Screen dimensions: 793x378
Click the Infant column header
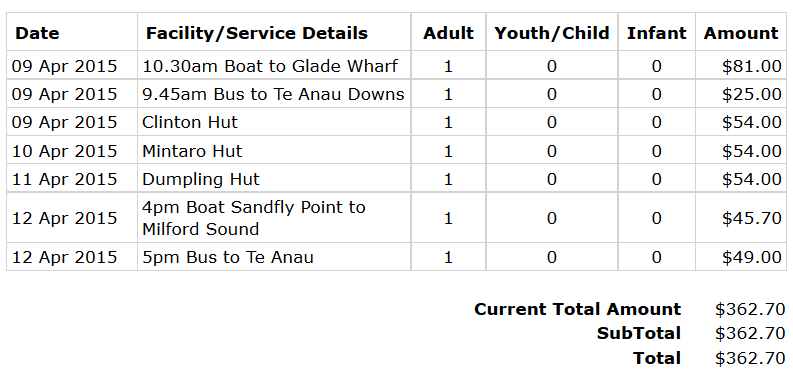pyautogui.click(x=656, y=33)
